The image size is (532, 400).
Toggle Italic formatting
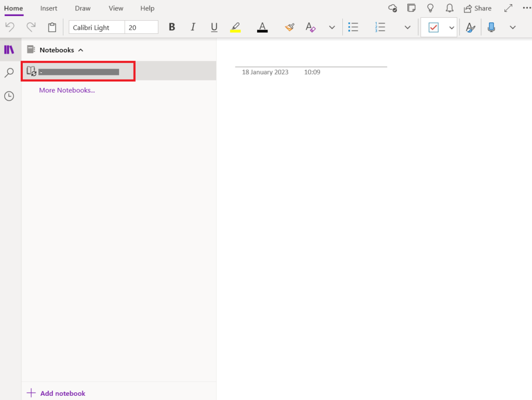point(193,27)
